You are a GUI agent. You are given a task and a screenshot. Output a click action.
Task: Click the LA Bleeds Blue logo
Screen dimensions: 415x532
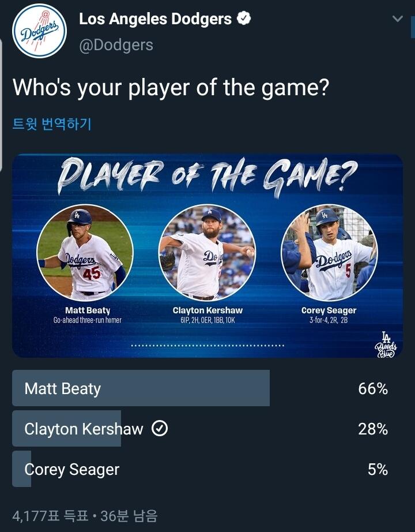tap(386, 344)
